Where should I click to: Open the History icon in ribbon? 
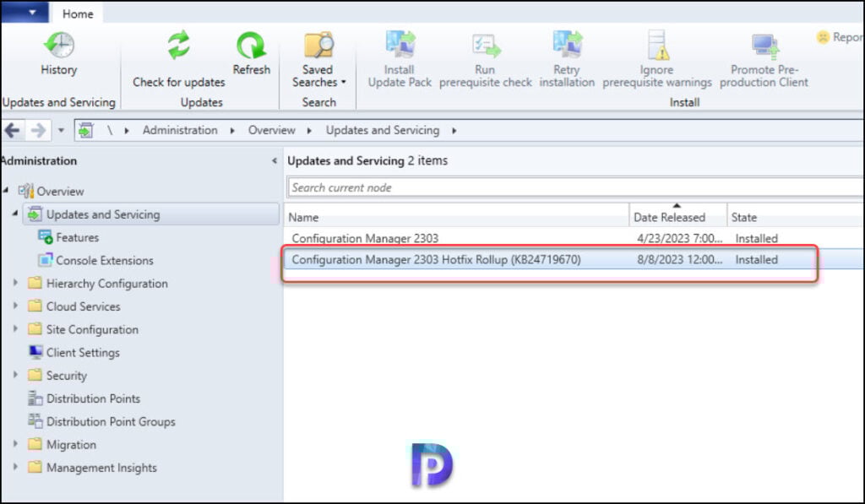pyautogui.click(x=59, y=45)
